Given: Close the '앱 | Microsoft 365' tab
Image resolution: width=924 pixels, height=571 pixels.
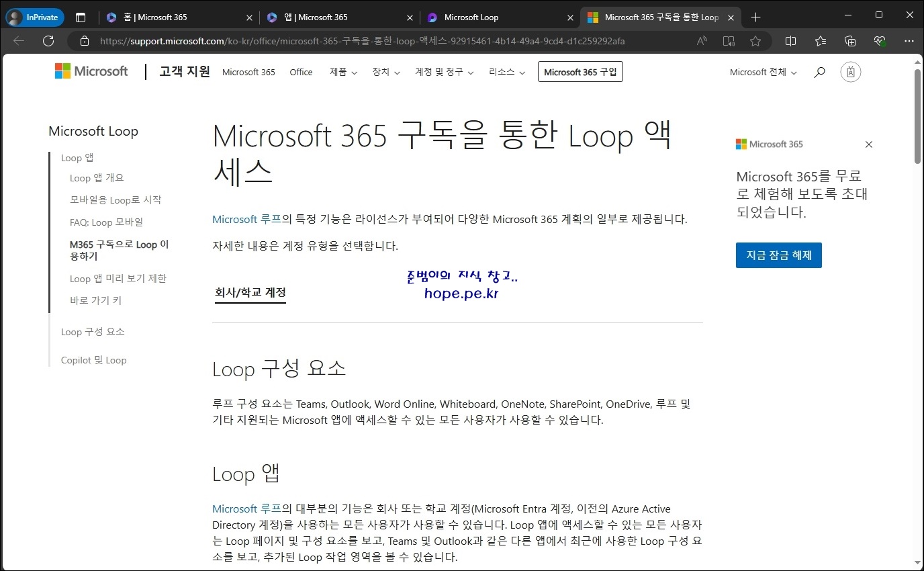Looking at the screenshot, I should (x=410, y=17).
